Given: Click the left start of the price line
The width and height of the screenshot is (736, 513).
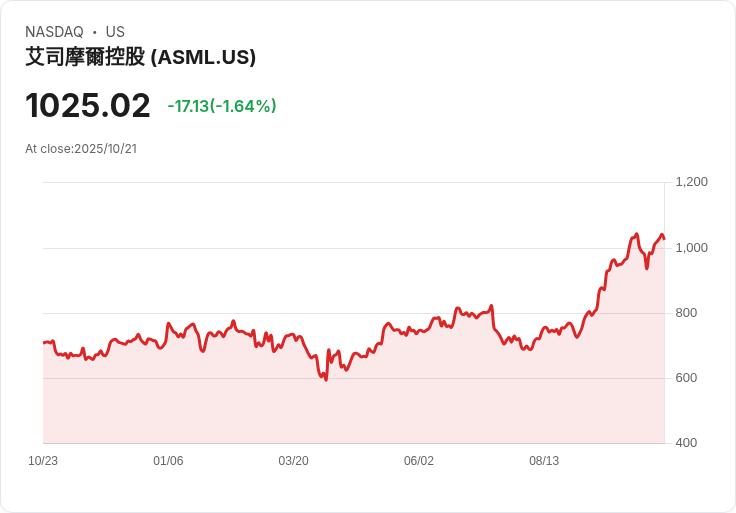Looking at the screenshot, I should pyautogui.click(x=44, y=342).
